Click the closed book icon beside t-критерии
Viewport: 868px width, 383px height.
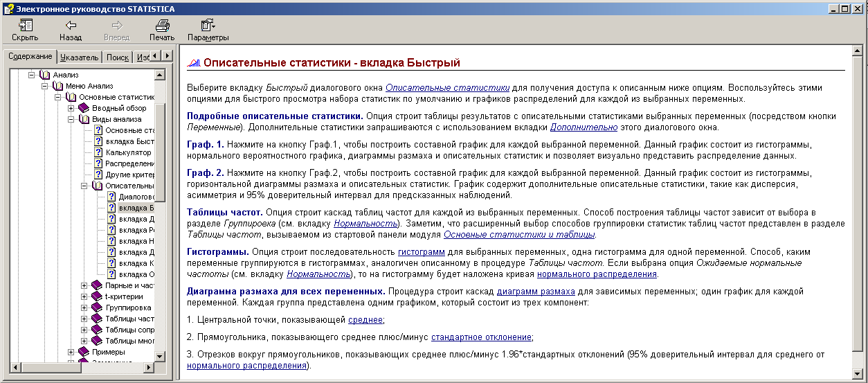coord(98,296)
